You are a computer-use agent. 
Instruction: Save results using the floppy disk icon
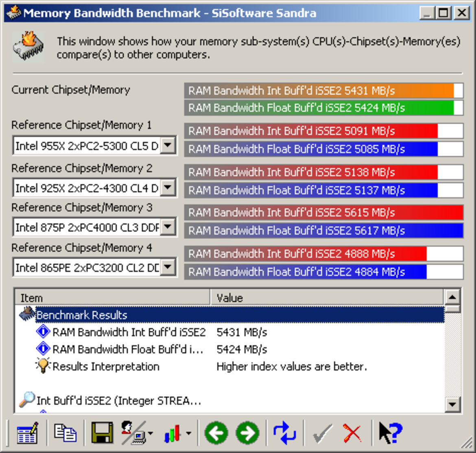tap(102, 433)
